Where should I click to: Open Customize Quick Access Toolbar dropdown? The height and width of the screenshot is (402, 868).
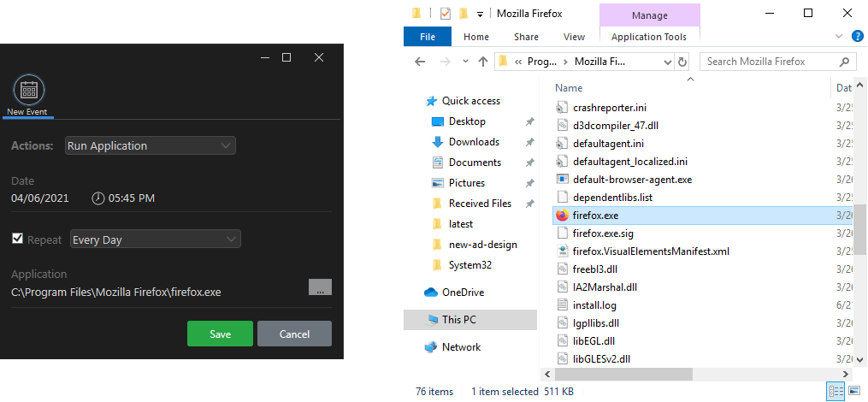point(480,15)
